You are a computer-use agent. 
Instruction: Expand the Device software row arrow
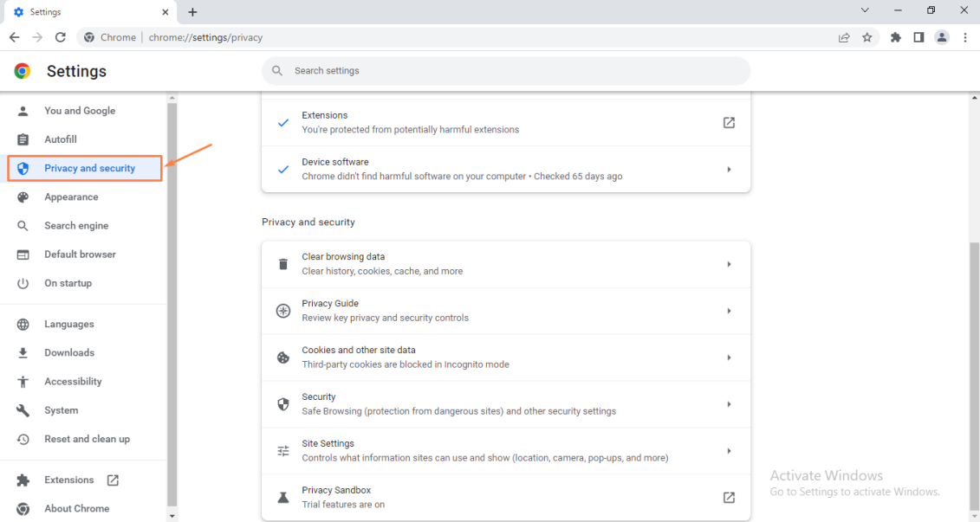click(x=729, y=170)
